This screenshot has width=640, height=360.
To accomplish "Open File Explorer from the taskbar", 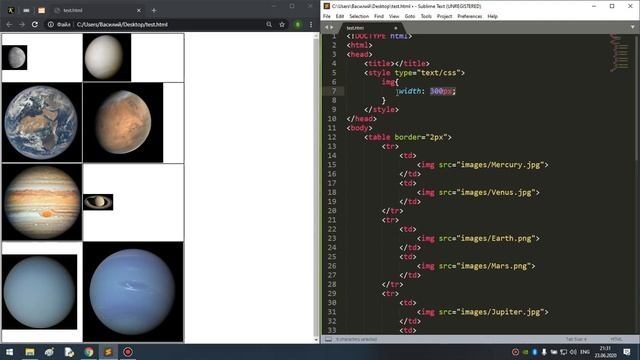I will tap(30, 352).
